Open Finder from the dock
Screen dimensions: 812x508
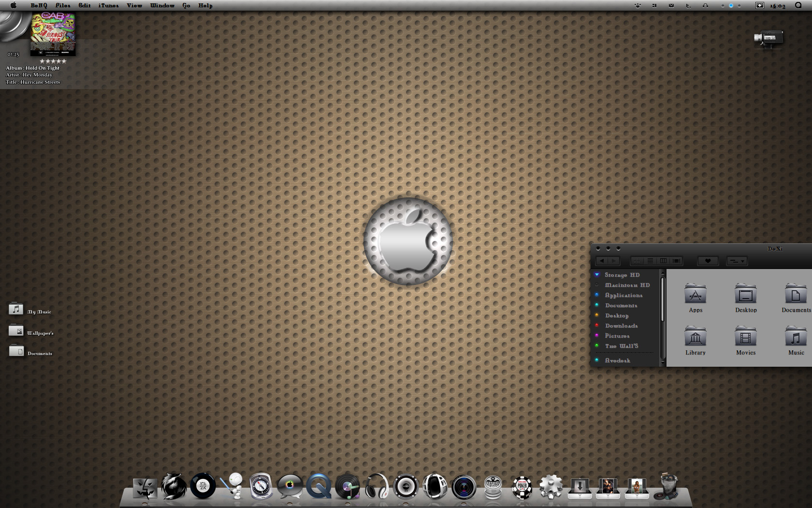[x=145, y=488]
